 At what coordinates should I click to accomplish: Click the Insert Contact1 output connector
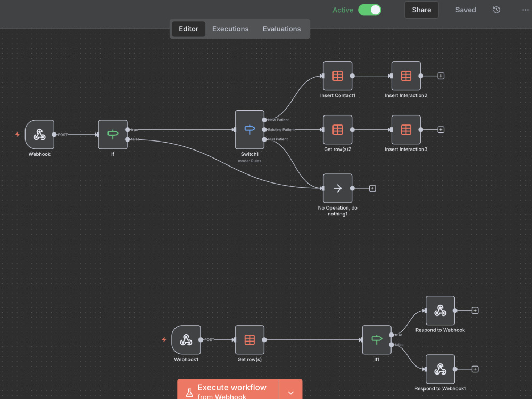click(x=352, y=76)
